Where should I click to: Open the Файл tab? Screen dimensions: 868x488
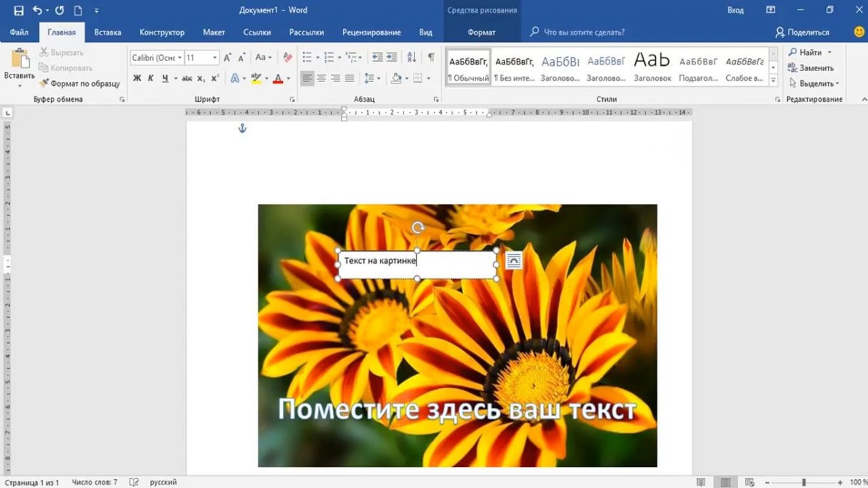pos(19,32)
